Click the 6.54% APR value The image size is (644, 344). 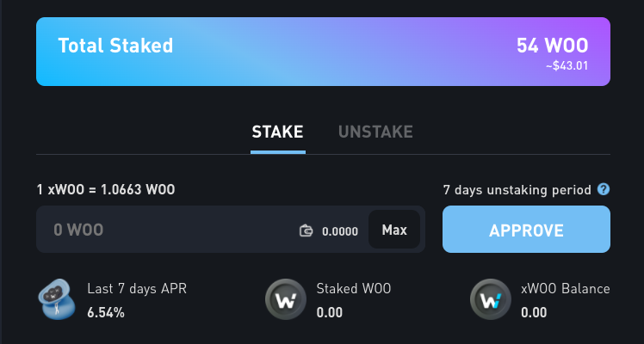pos(106,313)
